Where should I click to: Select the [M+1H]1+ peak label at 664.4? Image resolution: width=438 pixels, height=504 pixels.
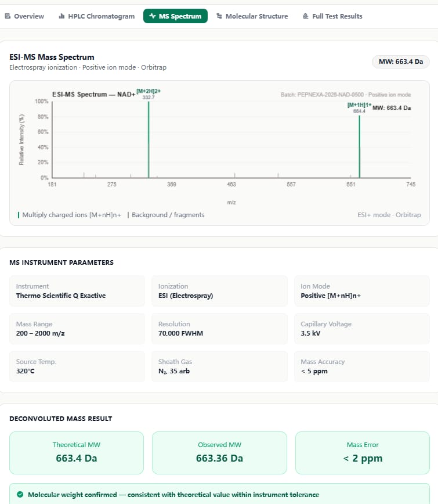click(359, 107)
